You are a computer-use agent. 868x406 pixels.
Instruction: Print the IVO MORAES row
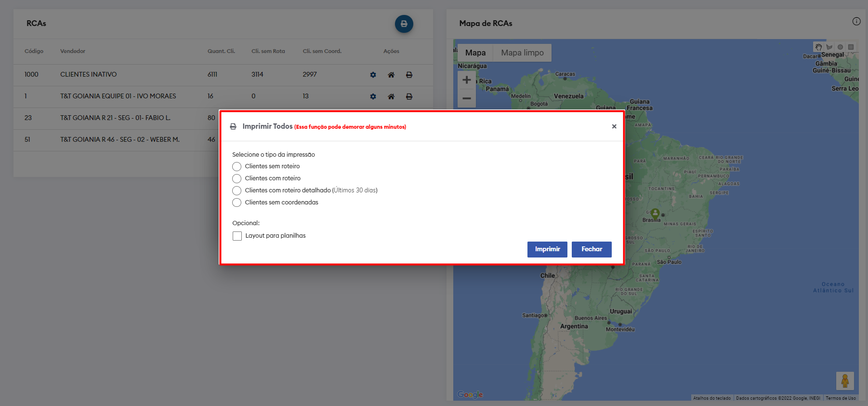point(409,96)
